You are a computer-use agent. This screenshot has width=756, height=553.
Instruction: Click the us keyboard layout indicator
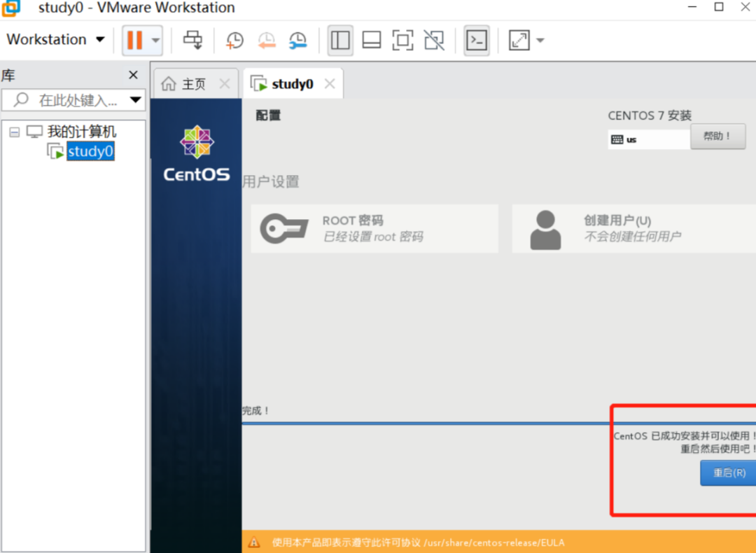[649, 139]
